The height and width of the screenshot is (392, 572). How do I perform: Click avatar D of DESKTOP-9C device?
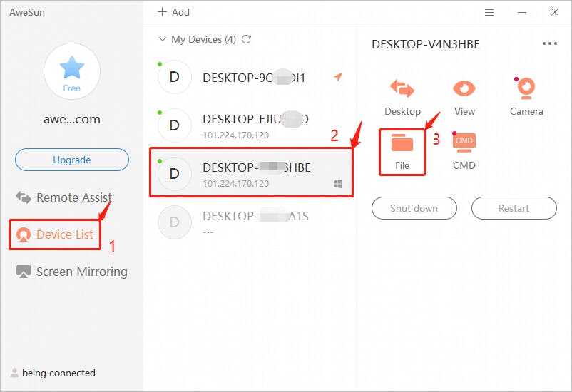pyautogui.click(x=174, y=77)
